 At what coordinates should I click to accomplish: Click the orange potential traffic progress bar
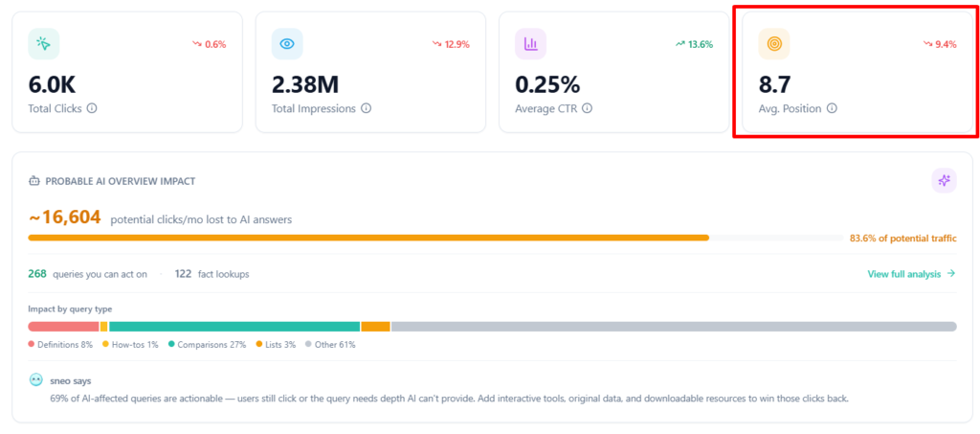pyautogui.click(x=368, y=238)
